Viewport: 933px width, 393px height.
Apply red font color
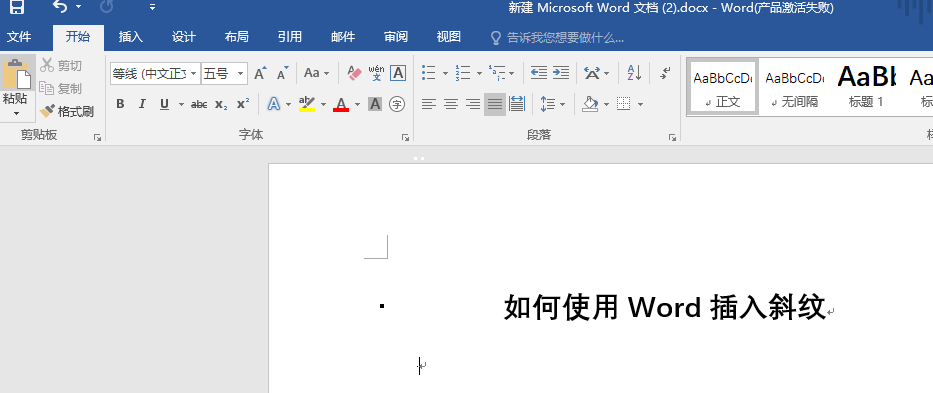pos(341,104)
